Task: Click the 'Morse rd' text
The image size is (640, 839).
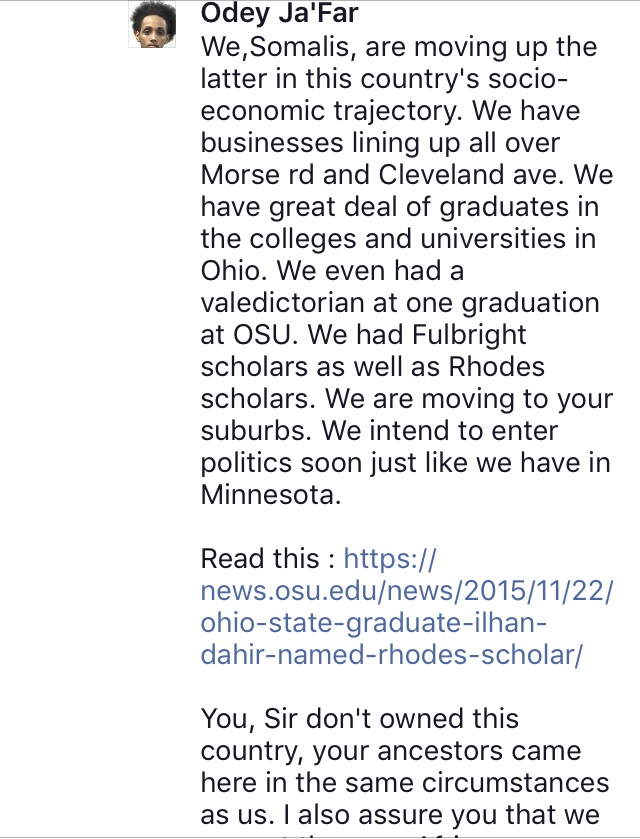Action: [x=257, y=175]
